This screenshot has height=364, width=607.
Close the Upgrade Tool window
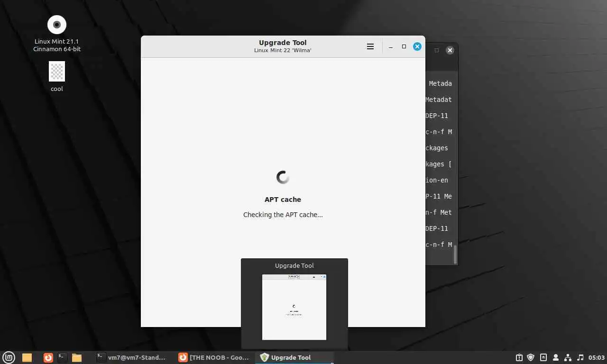417,46
